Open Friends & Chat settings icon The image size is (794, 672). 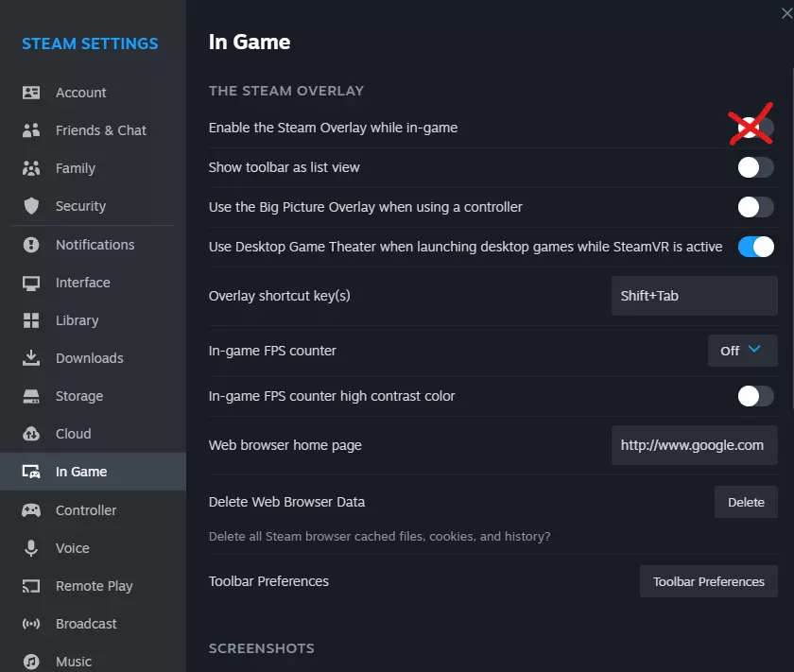point(31,130)
